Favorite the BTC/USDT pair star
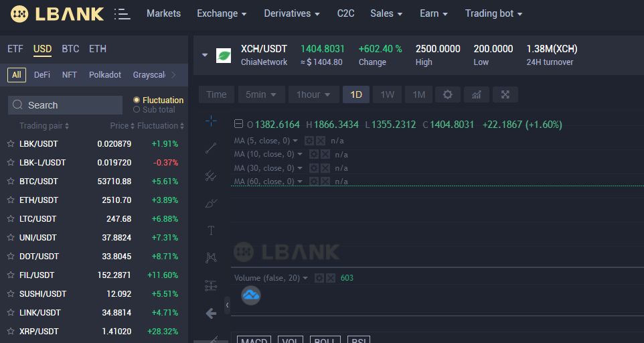The width and height of the screenshot is (644, 343). point(11,181)
